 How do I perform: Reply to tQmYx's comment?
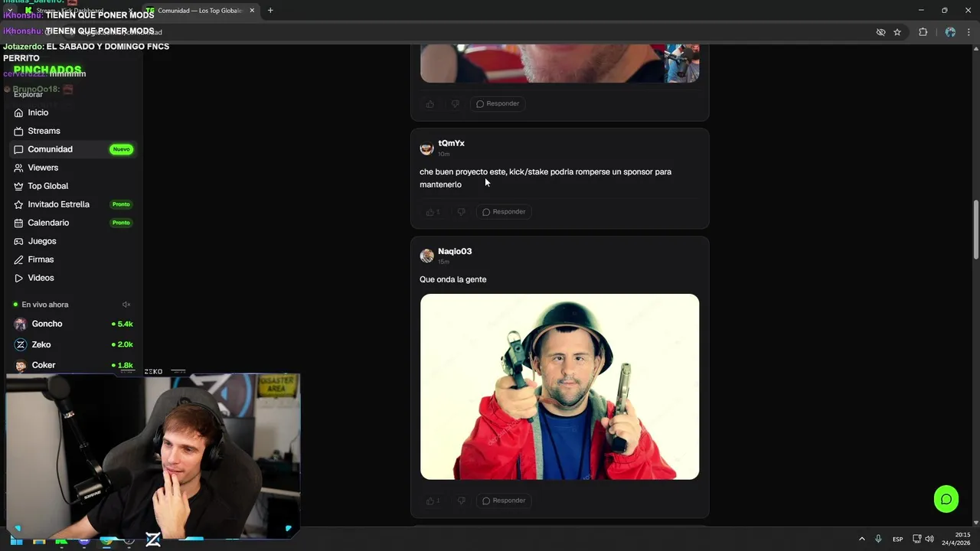coord(504,212)
